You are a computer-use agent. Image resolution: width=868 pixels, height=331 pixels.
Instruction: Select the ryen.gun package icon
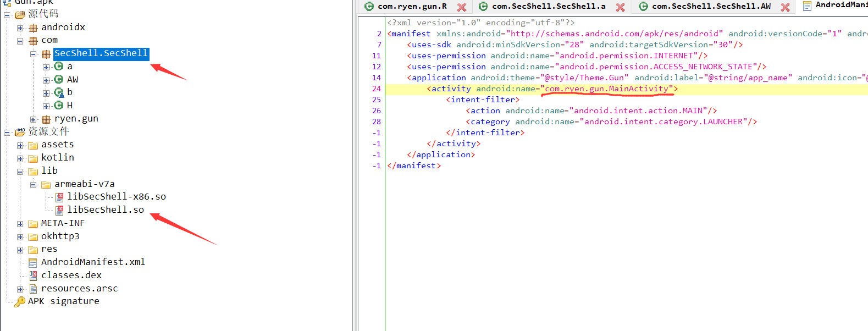(46, 119)
